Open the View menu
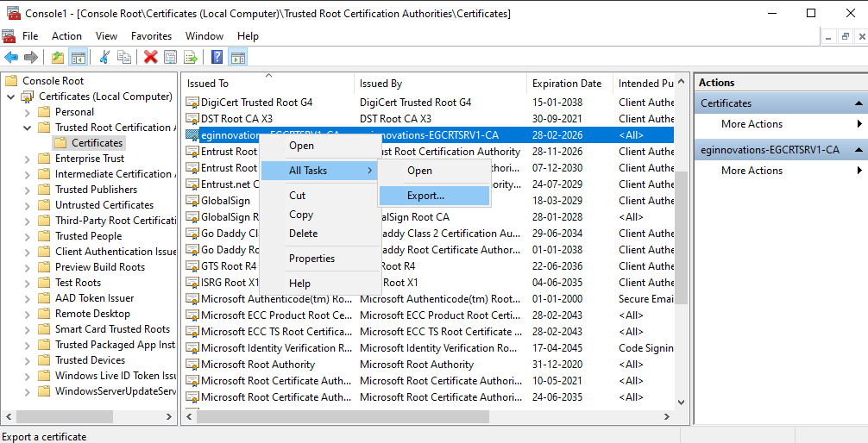Image resolution: width=868 pixels, height=443 pixels. point(106,36)
